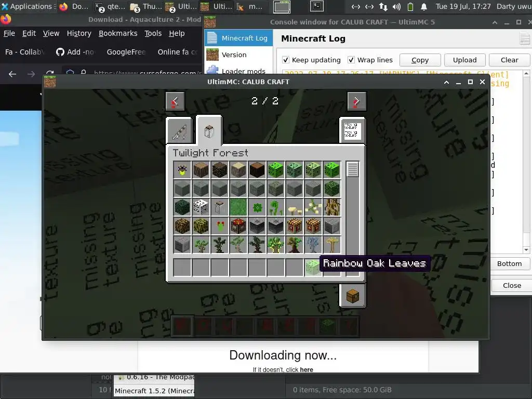Click Close button in console window
This screenshot has height=399, width=532.
coord(511,285)
